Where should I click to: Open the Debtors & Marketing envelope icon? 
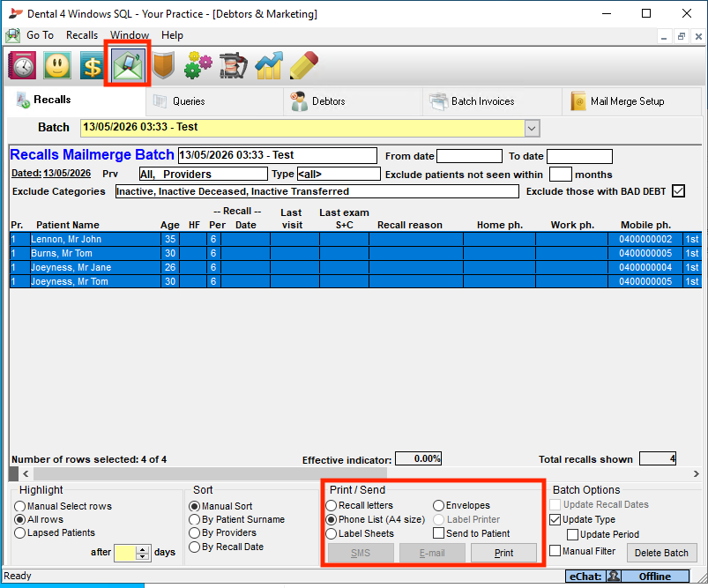coord(128,65)
